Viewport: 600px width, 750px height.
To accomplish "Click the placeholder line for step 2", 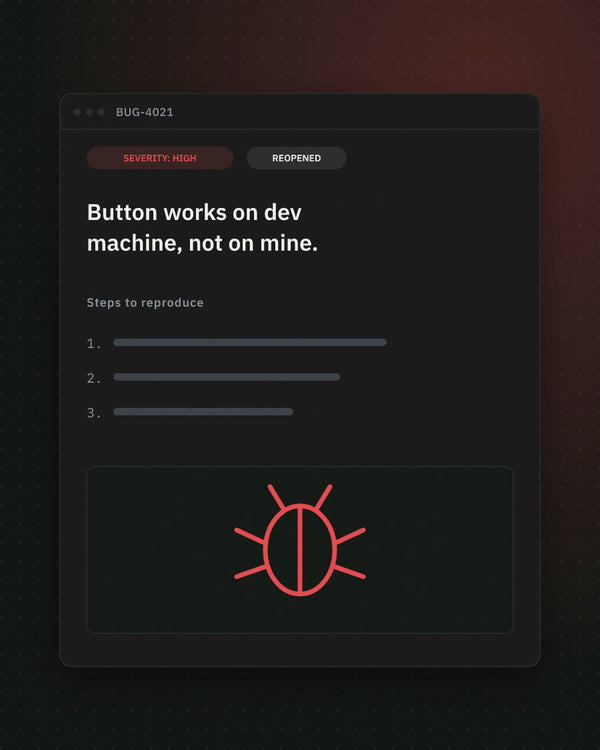I will click(x=226, y=377).
